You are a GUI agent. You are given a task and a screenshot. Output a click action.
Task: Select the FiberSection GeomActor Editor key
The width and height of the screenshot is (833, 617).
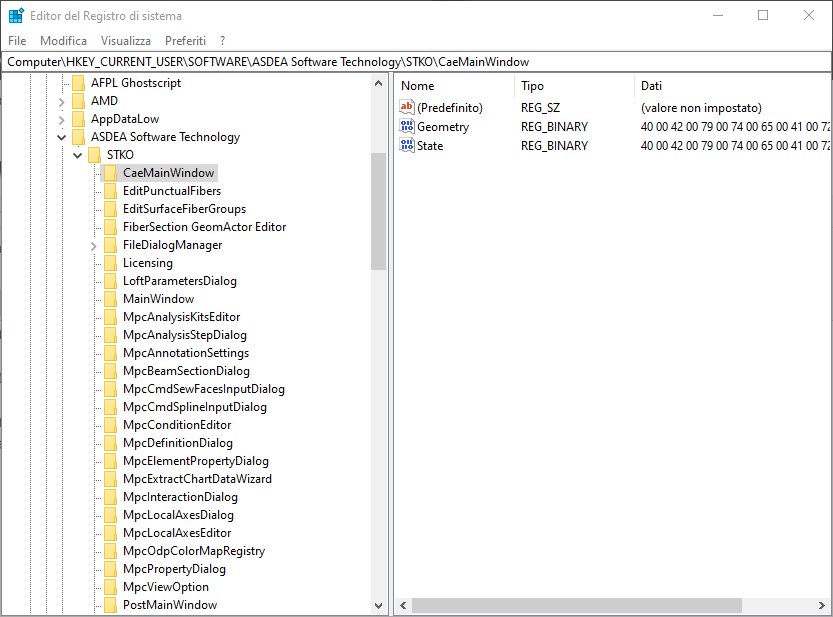(x=205, y=227)
